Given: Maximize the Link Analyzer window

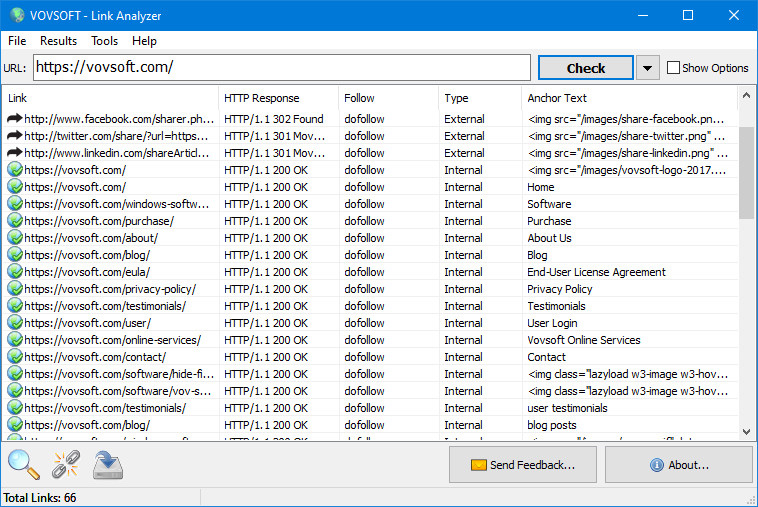Looking at the screenshot, I should pos(687,15).
